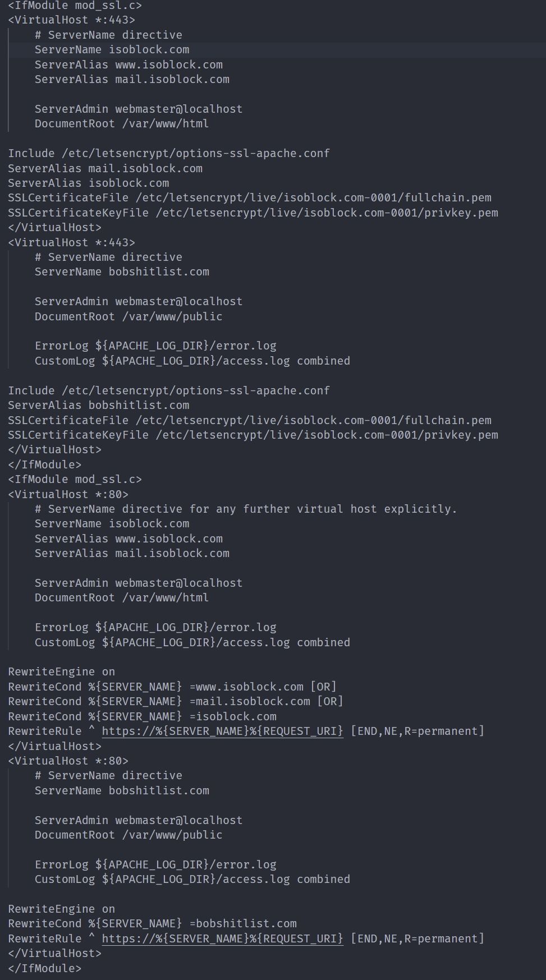Click the topmost Include options-ssl-apache.conf line

[168, 153]
